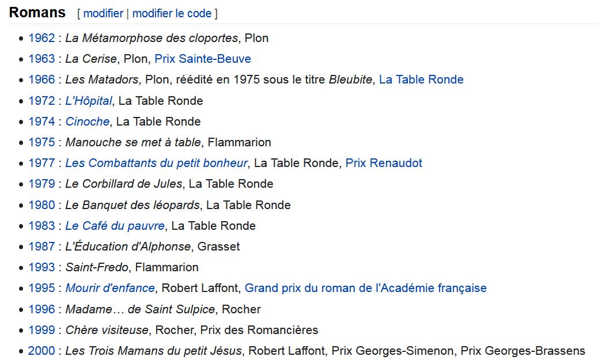Image resolution: width=598 pixels, height=364 pixels.
Task: Click the 1995 year link
Action: [41, 288]
